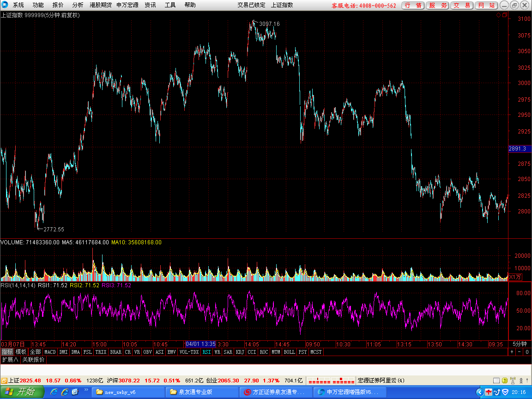
Task: Switch to the OBV indicator
Action: pyautogui.click(x=148, y=352)
